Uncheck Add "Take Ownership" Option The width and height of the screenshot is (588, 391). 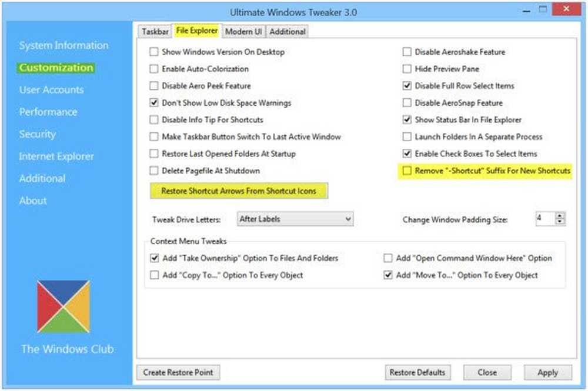tap(154, 258)
